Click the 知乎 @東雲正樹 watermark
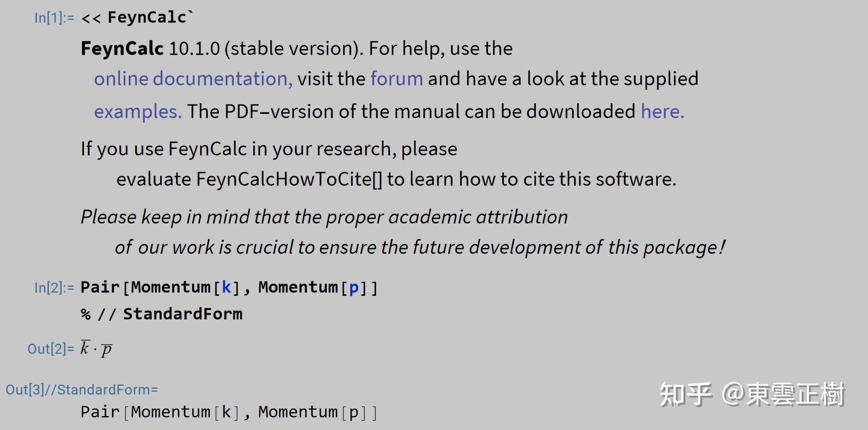Screen dimensions: 868x430 click(x=752, y=394)
